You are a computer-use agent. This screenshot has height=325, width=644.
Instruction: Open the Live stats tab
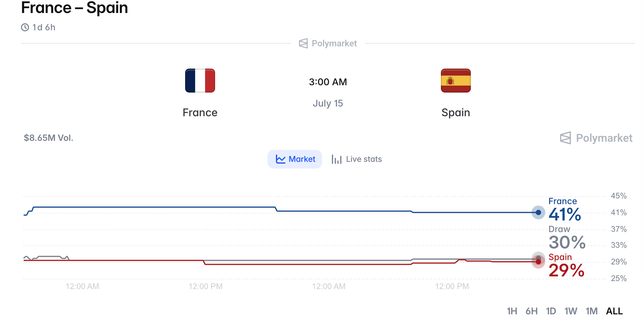(x=357, y=159)
